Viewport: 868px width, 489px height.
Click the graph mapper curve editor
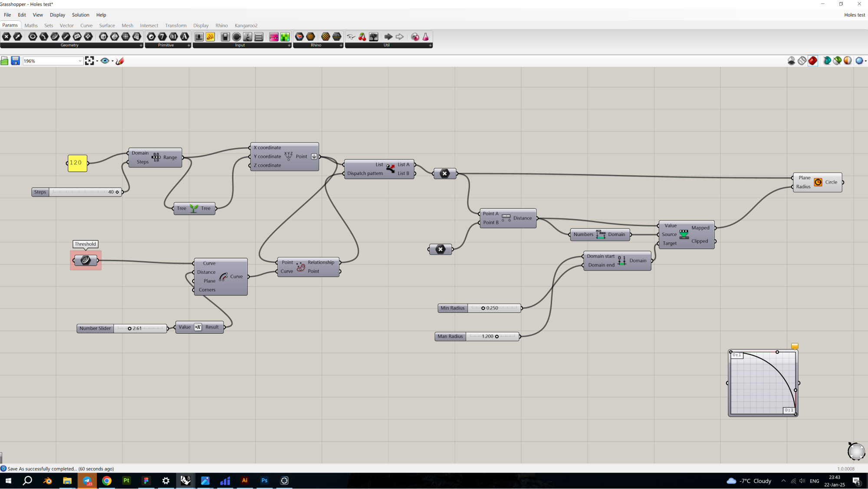coord(763,383)
